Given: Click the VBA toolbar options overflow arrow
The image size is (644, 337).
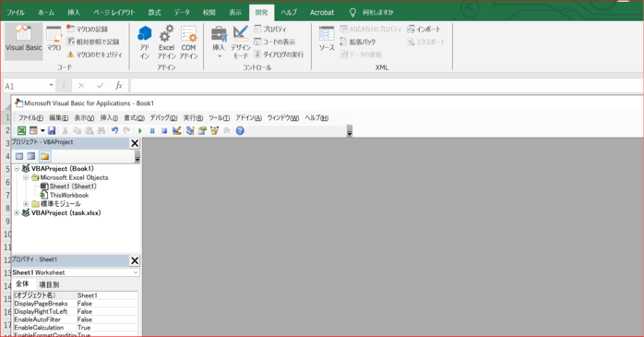Looking at the screenshot, I should click(x=350, y=131).
